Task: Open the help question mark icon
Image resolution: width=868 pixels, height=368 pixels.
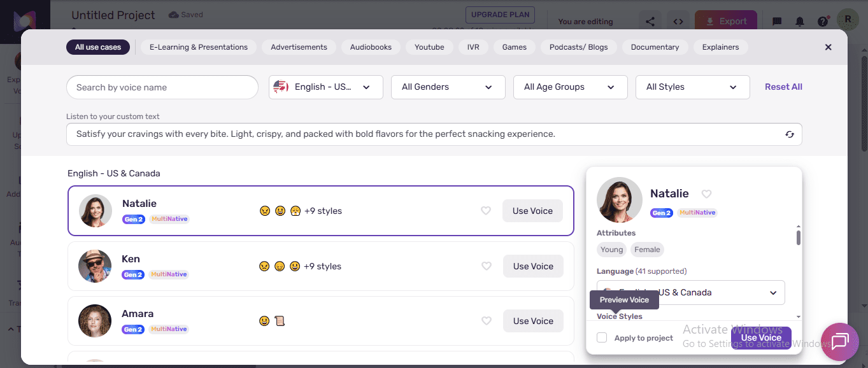Action: [x=823, y=21]
